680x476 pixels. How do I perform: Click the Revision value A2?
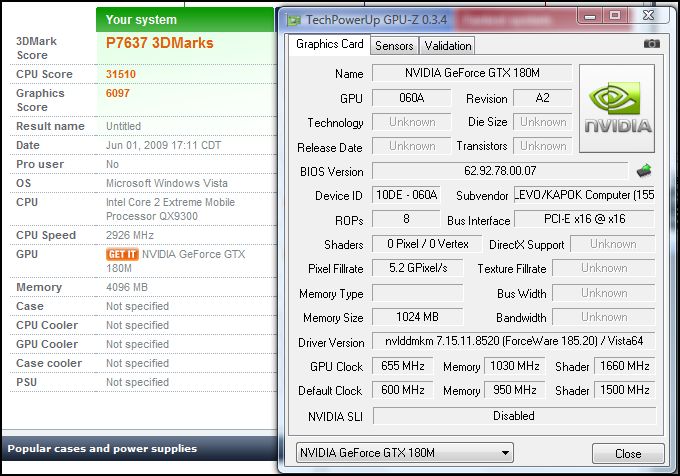point(543,98)
